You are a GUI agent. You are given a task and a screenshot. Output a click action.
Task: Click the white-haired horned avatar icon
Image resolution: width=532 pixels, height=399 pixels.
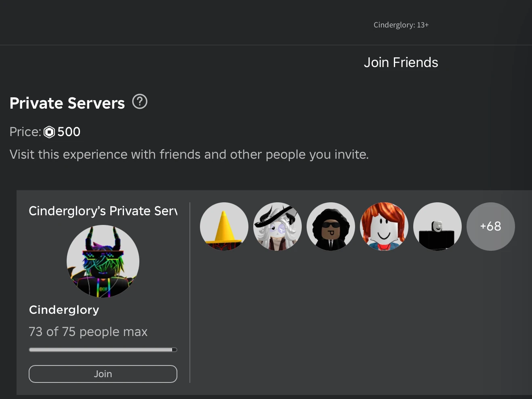pos(278,227)
